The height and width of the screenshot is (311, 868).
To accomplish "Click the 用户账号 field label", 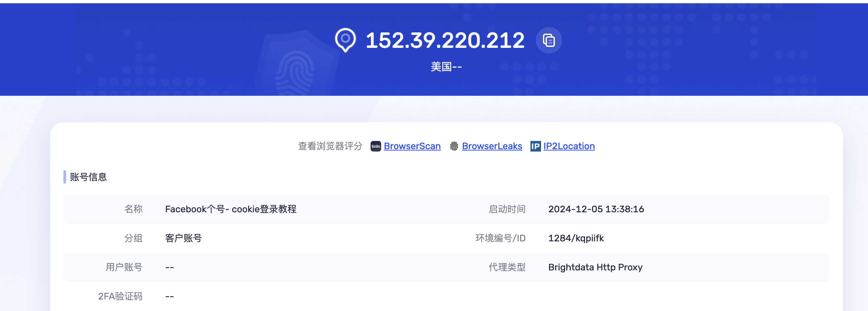I will [x=124, y=267].
